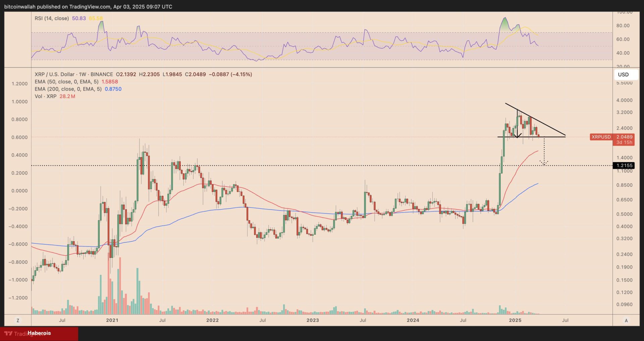Click the close price C2.0489
This screenshot has height=341, width=644.
196,75
